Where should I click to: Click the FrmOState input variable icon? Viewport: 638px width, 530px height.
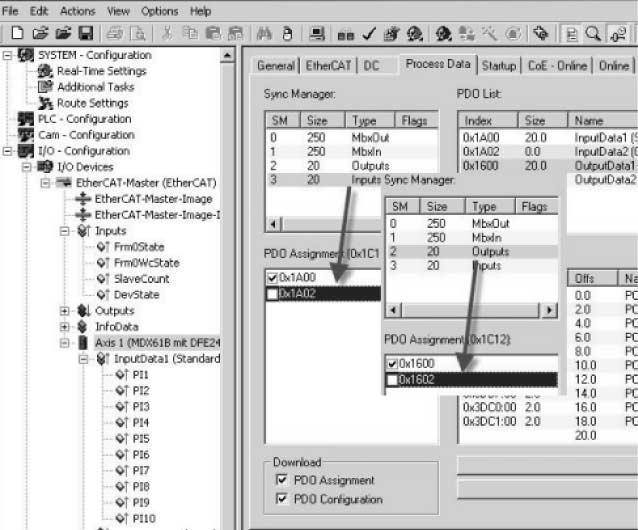click(103, 247)
